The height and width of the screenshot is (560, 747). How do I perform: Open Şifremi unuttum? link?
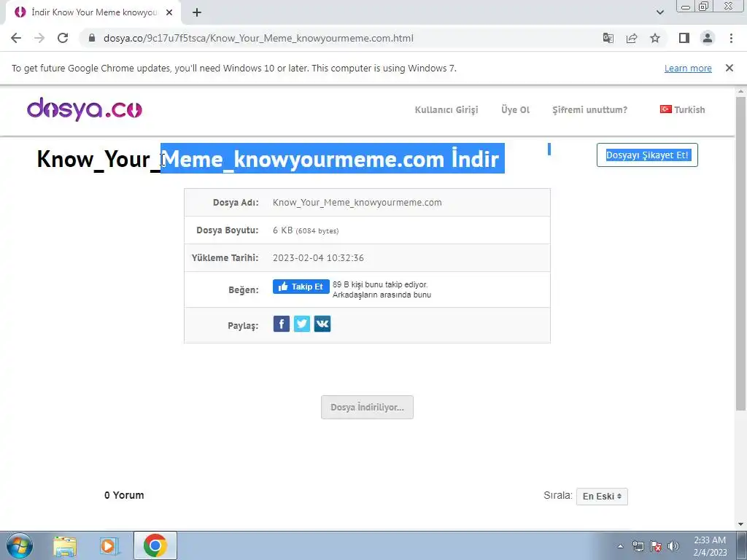coord(589,109)
